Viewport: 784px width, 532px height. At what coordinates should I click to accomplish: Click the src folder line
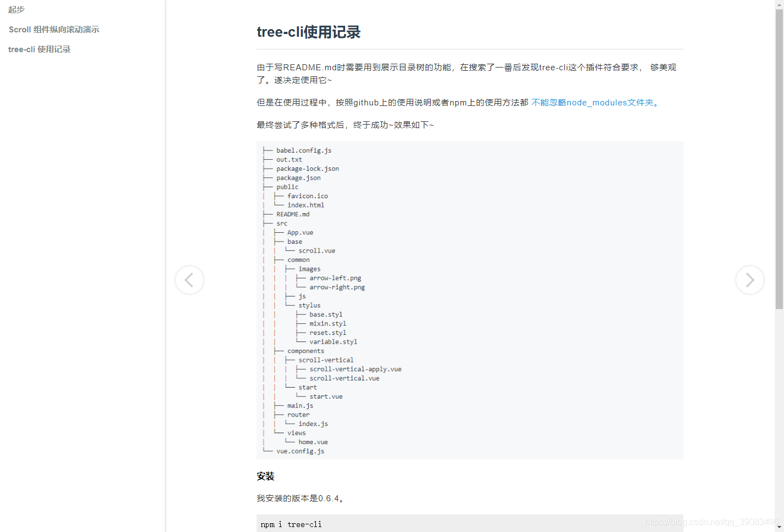click(282, 223)
